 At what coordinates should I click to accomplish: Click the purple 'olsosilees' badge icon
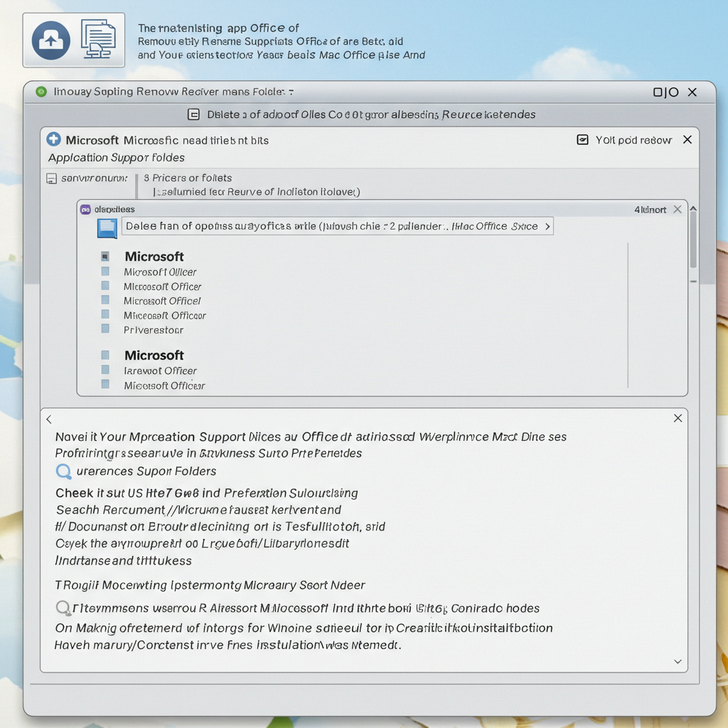(85, 210)
